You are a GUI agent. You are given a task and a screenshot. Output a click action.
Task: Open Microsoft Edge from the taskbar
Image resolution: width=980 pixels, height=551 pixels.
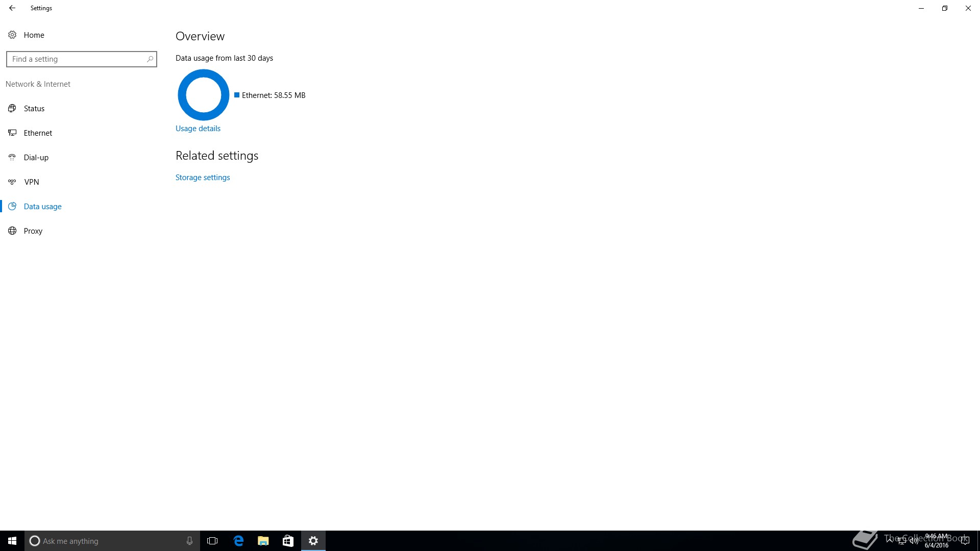238,541
